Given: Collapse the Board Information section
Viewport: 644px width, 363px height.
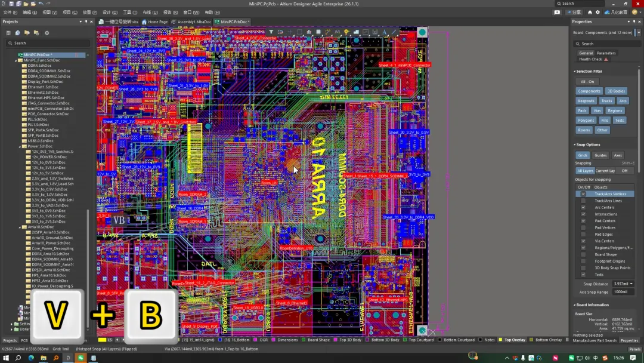Looking at the screenshot, I should 575,305.
